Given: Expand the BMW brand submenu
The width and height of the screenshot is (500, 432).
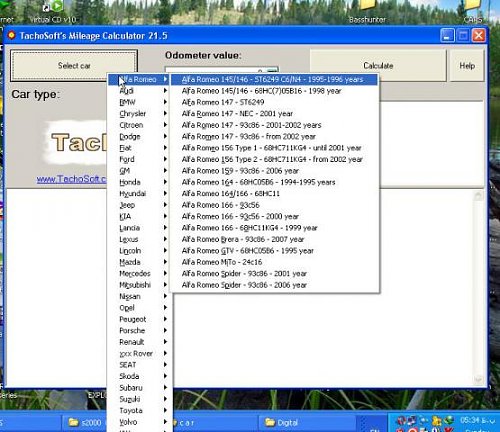Looking at the screenshot, I should (x=140, y=102).
